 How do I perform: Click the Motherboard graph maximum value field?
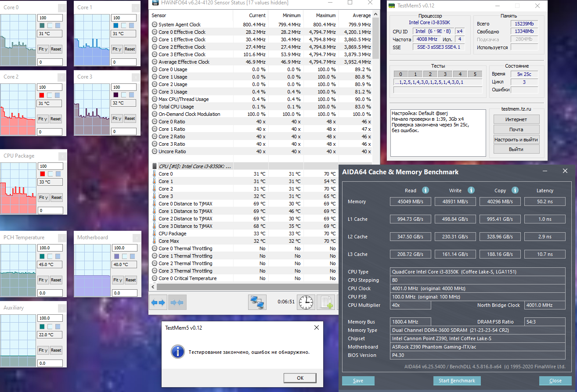[x=124, y=248]
